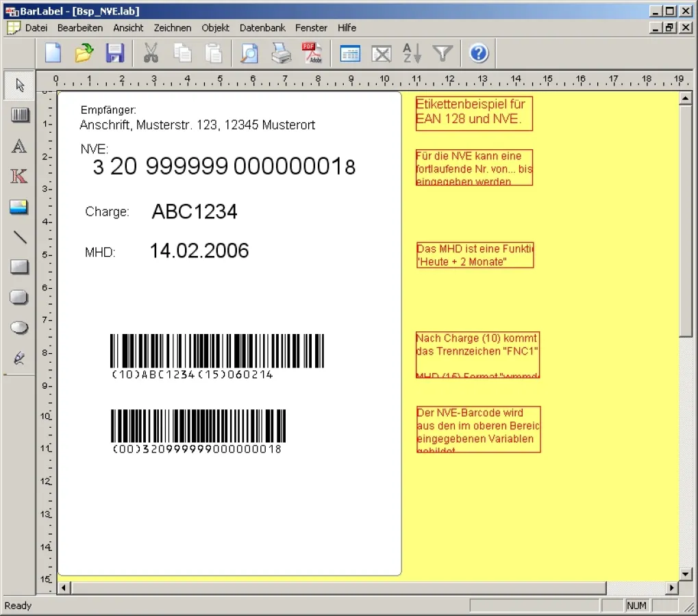The image size is (698, 616).
Task: Select the ellipse drawing tool
Action: click(x=20, y=328)
